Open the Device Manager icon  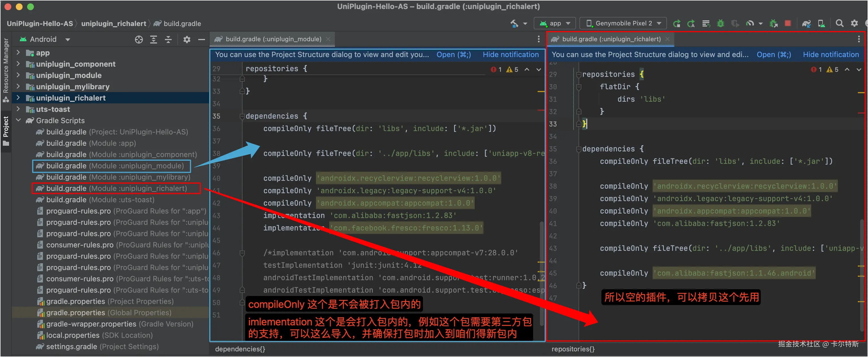[821, 23]
